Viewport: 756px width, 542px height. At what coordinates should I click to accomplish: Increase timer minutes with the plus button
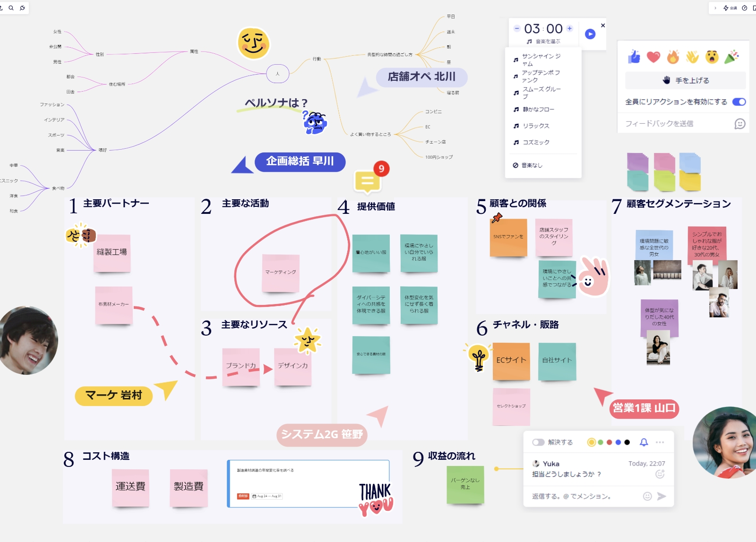[569, 28]
